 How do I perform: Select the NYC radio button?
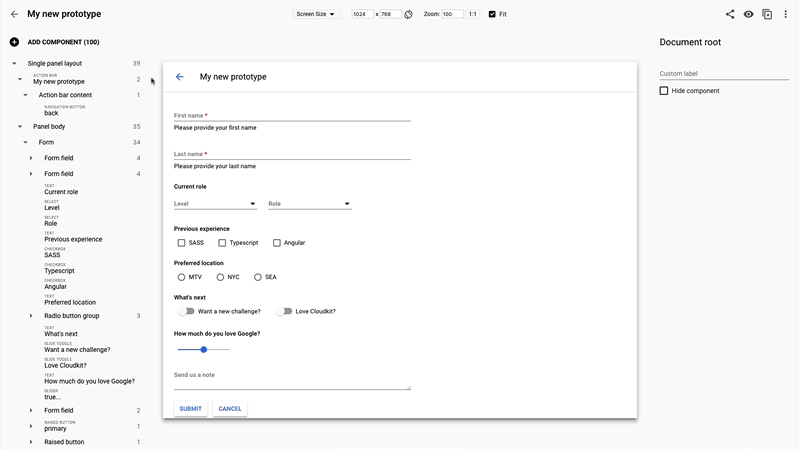[220, 277]
